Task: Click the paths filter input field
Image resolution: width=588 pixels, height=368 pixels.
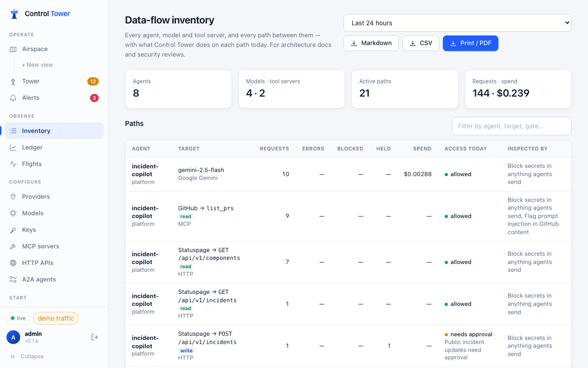Action: coord(511,126)
